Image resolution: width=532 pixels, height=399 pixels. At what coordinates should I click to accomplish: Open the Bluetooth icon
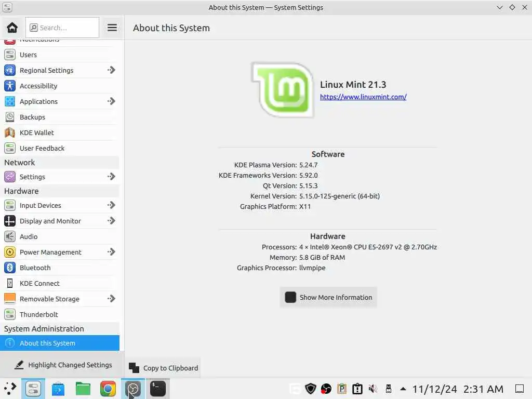(x=10, y=268)
